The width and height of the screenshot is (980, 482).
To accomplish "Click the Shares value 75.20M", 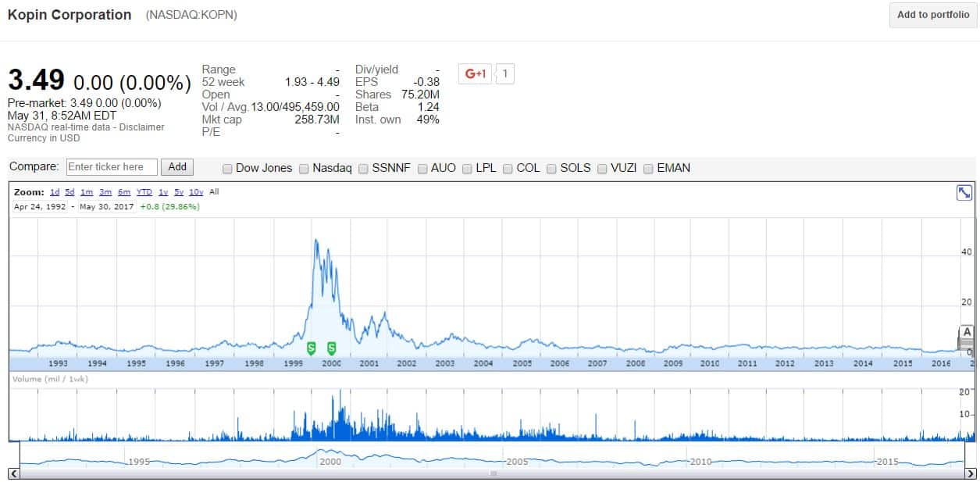I will click(x=420, y=95).
